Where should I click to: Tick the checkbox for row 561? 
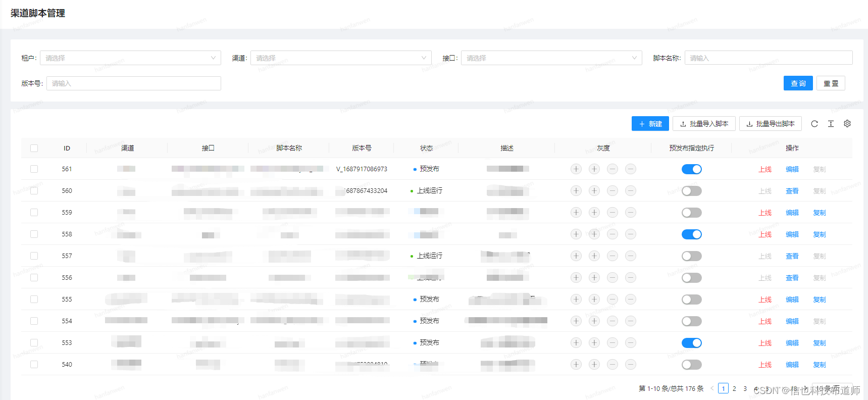coord(34,169)
